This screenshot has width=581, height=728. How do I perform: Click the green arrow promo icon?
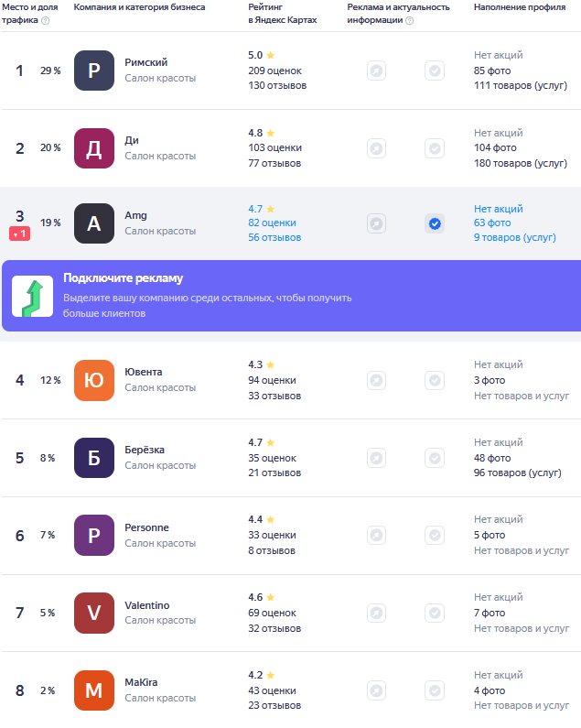33,296
